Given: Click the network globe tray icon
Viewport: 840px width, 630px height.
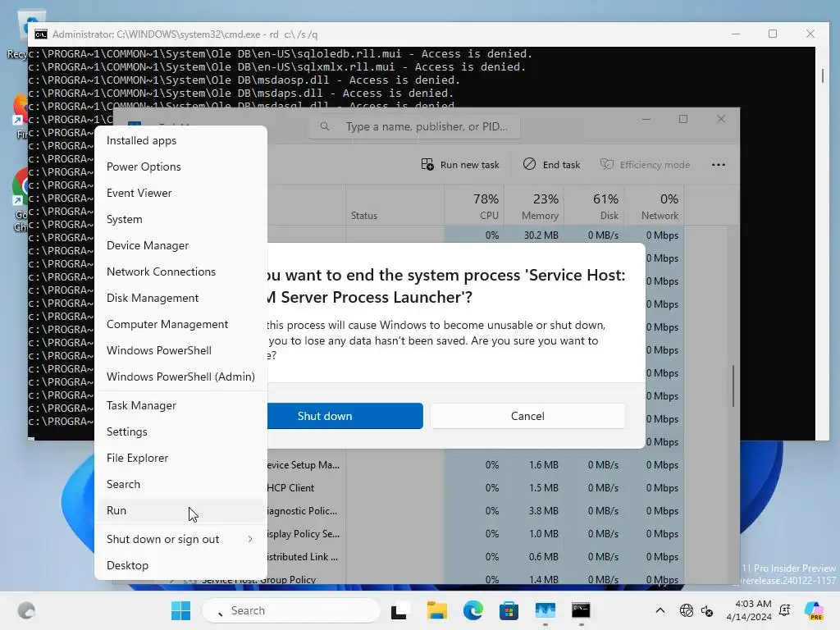Looking at the screenshot, I should point(687,610).
